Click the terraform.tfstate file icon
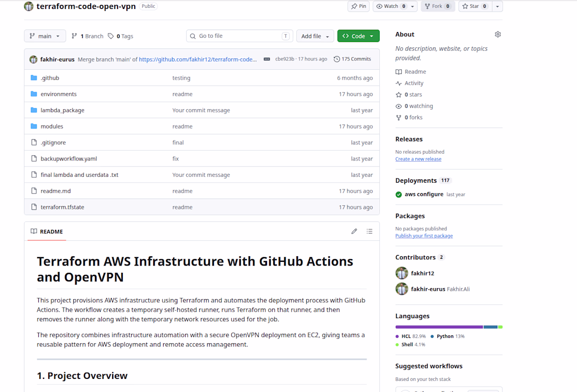Screen dimensions: 577x392 [34, 207]
